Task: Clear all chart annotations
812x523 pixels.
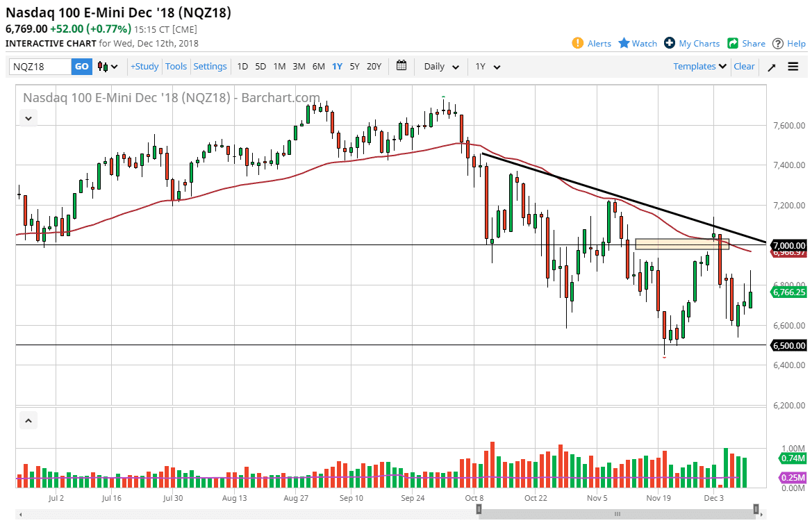Action: 744,66
